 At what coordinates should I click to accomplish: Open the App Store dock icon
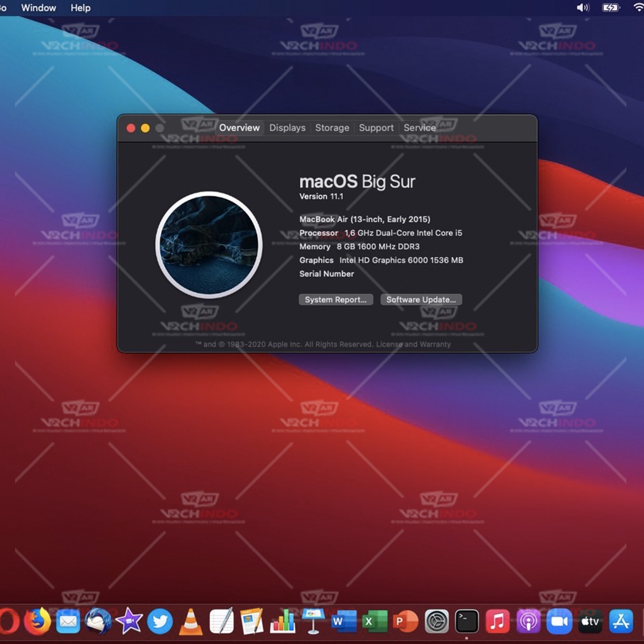pyautogui.click(x=621, y=621)
